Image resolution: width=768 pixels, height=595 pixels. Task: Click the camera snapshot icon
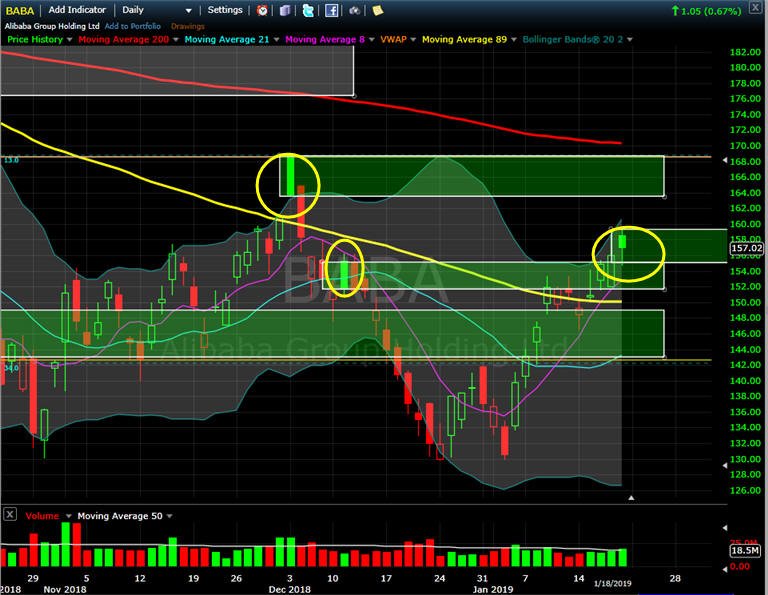[355, 10]
